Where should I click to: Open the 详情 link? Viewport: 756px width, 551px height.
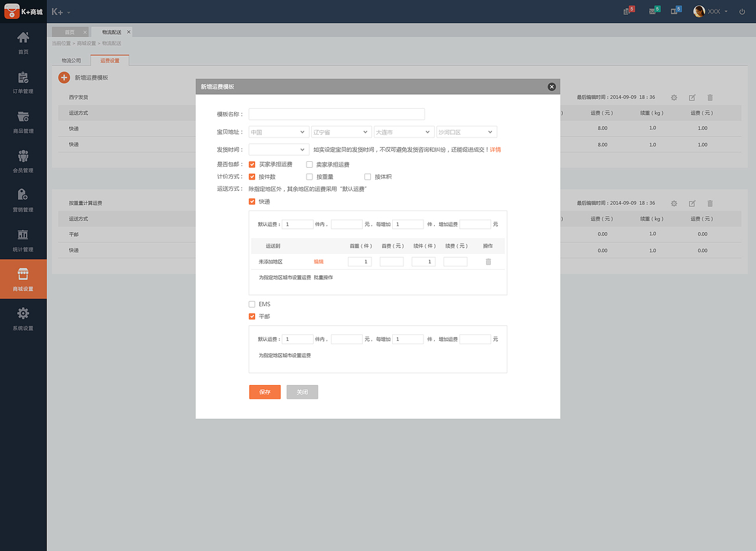point(495,150)
